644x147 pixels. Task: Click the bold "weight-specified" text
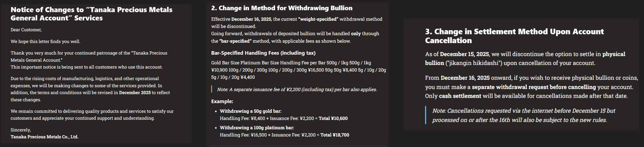click(318, 19)
